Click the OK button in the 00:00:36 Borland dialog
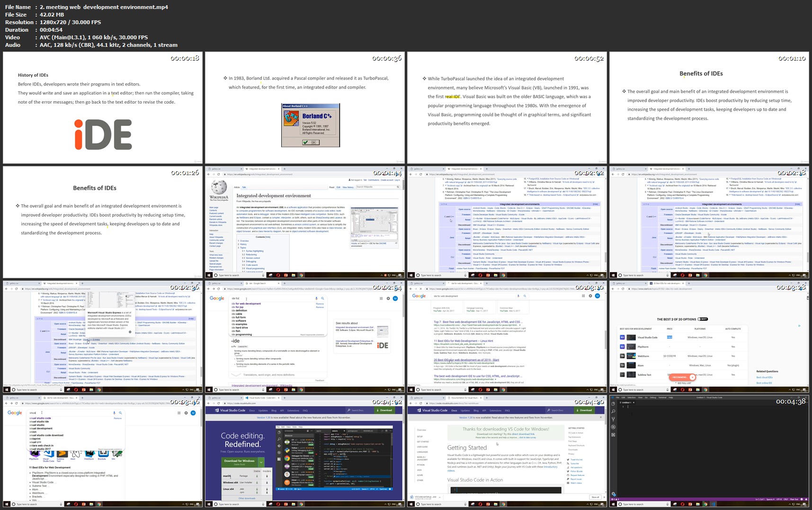Image resolution: width=812 pixels, height=510 pixels. 311,142
